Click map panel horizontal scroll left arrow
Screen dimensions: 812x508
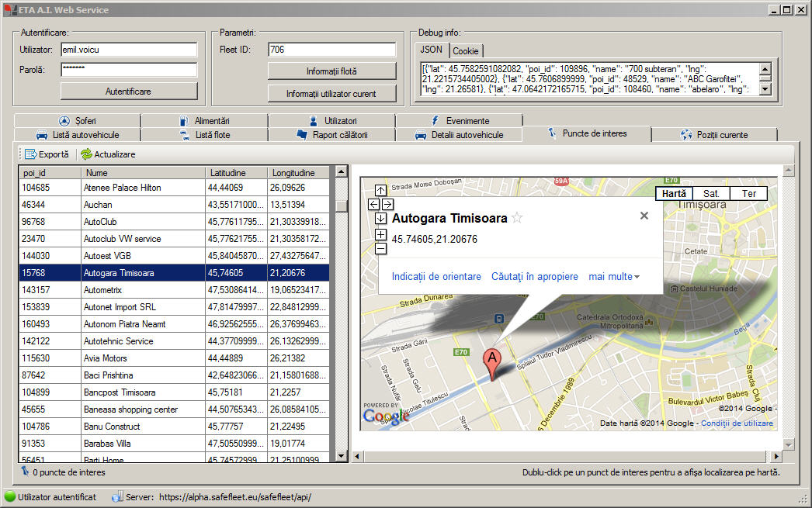357,456
